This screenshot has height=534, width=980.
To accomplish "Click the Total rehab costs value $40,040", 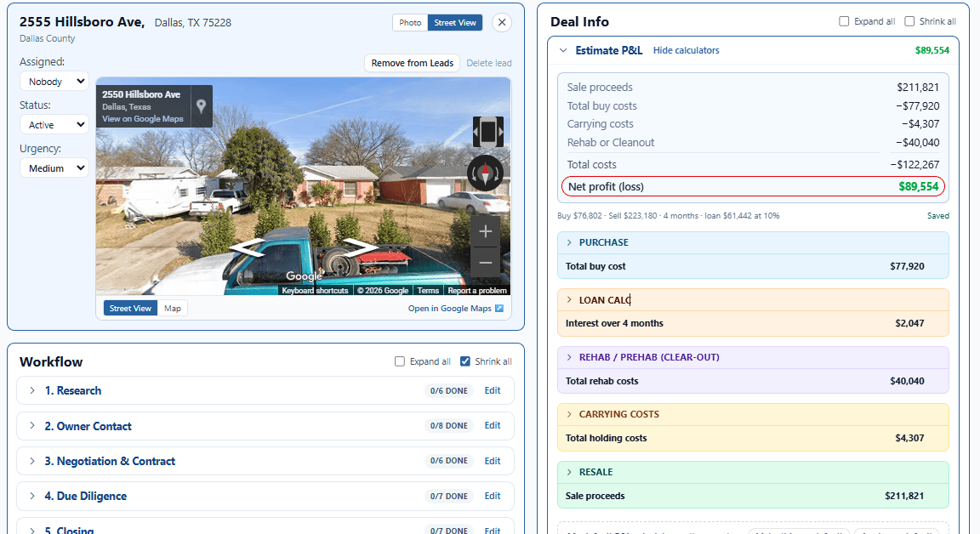I will [907, 381].
